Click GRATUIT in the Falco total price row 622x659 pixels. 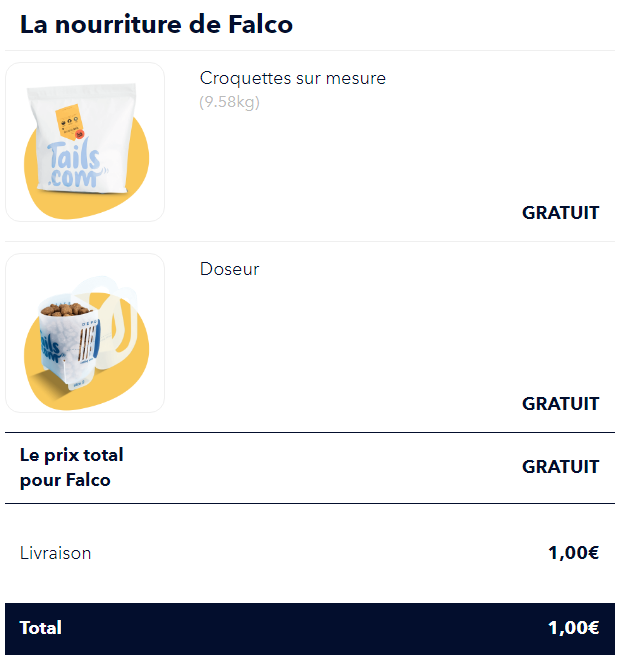click(560, 467)
